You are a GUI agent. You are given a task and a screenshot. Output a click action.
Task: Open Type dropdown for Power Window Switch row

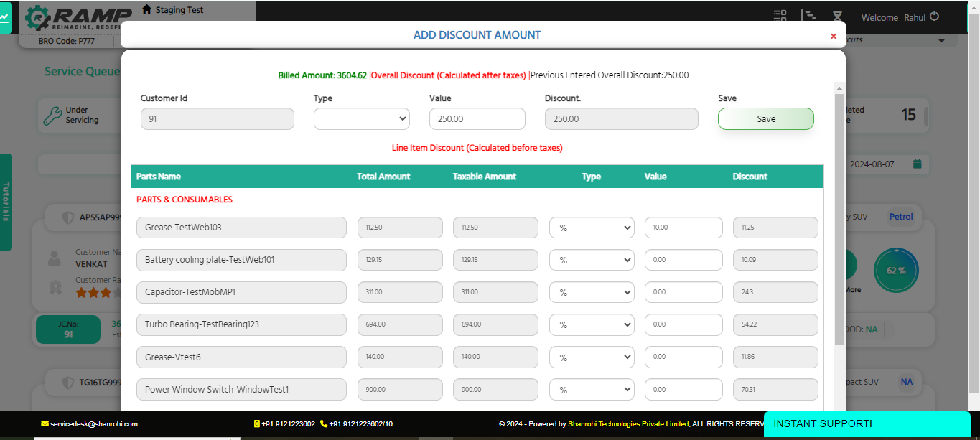(591, 389)
